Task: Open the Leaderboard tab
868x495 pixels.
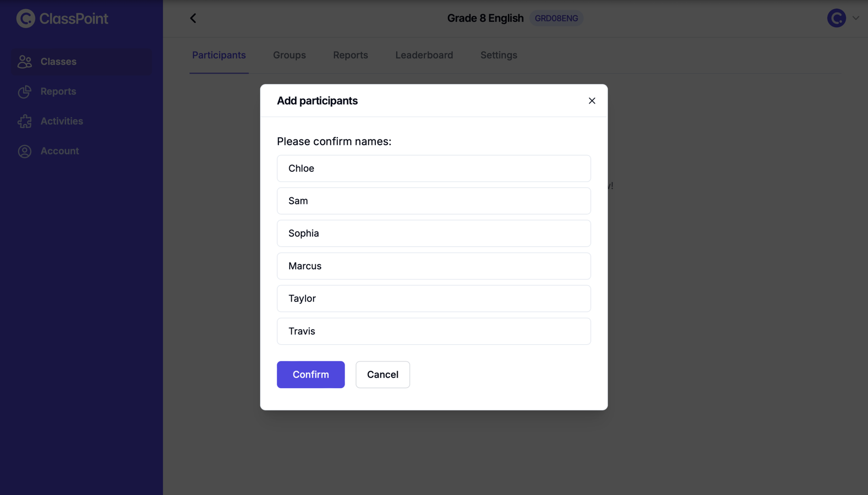Action: 424,55
